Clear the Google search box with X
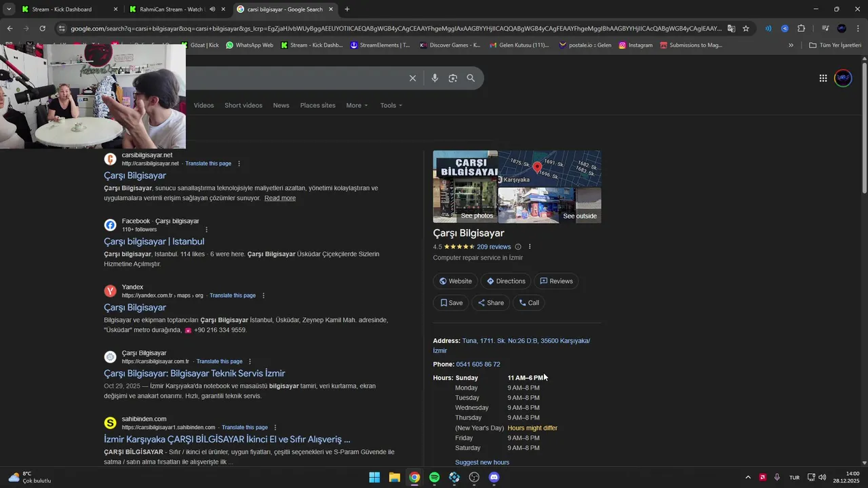The height and width of the screenshot is (488, 868). pos(412,78)
